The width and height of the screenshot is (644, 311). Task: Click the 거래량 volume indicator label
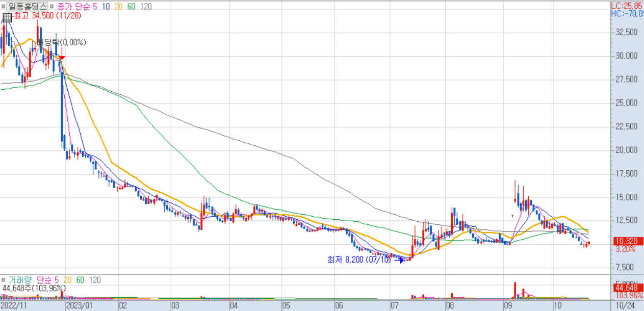19,280
